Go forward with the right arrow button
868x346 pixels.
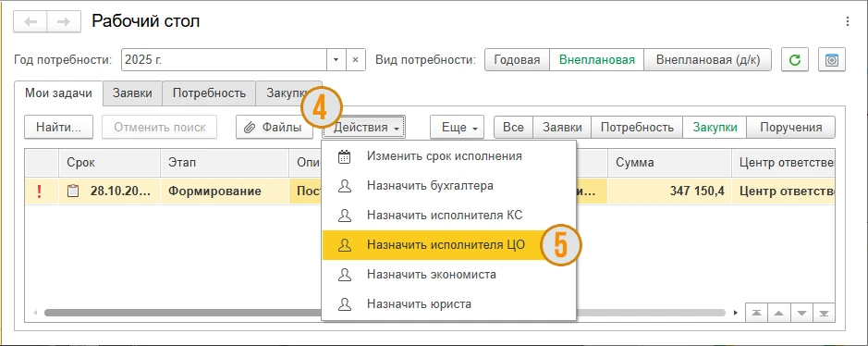64,21
